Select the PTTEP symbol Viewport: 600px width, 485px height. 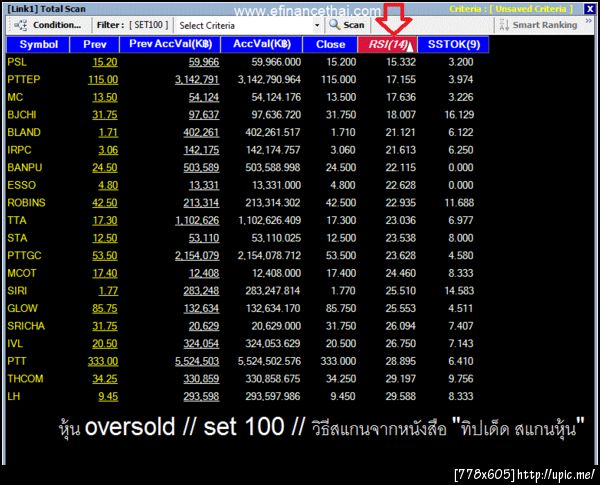point(24,80)
